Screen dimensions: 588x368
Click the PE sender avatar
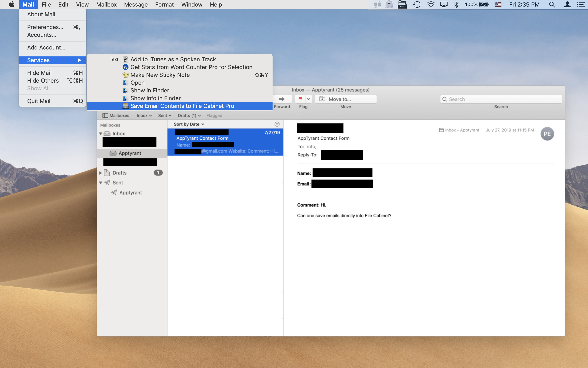(547, 134)
